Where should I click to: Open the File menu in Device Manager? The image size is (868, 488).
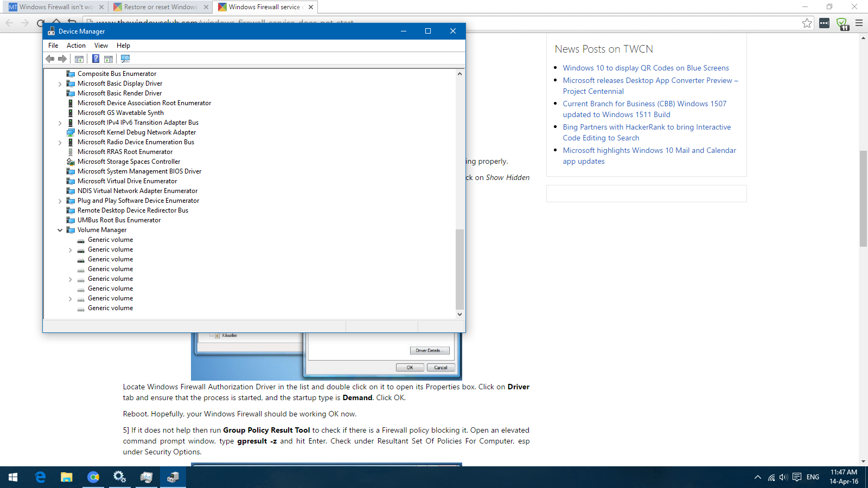pyautogui.click(x=53, y=46)
